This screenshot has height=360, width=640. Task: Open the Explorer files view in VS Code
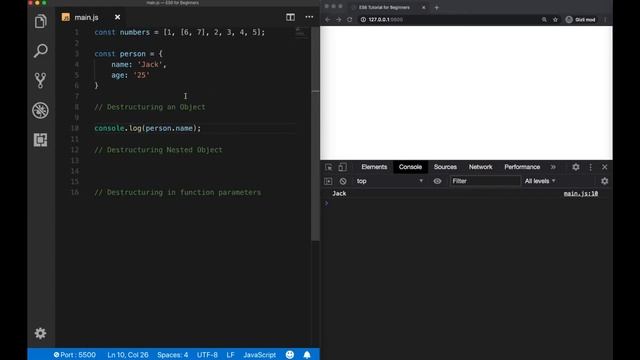coord(40,21)
